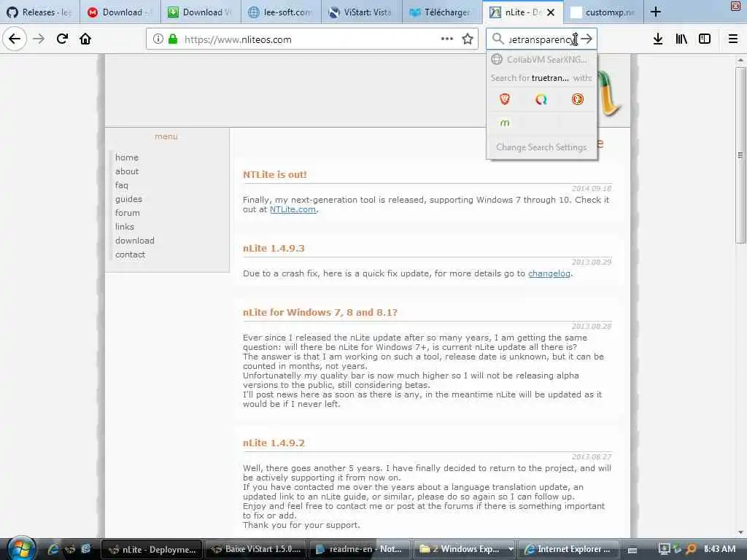Image resolution: width=747 pixels, height=560 pixels.
Task: Click the search magnifier icon
Action: point(498,39)
